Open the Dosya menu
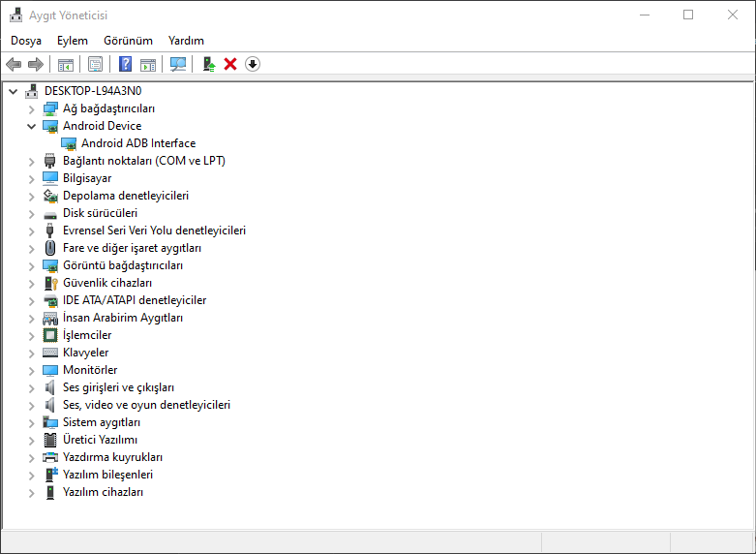Image resolution: width=756 pixels, height=554 pixels. [26, 41]
